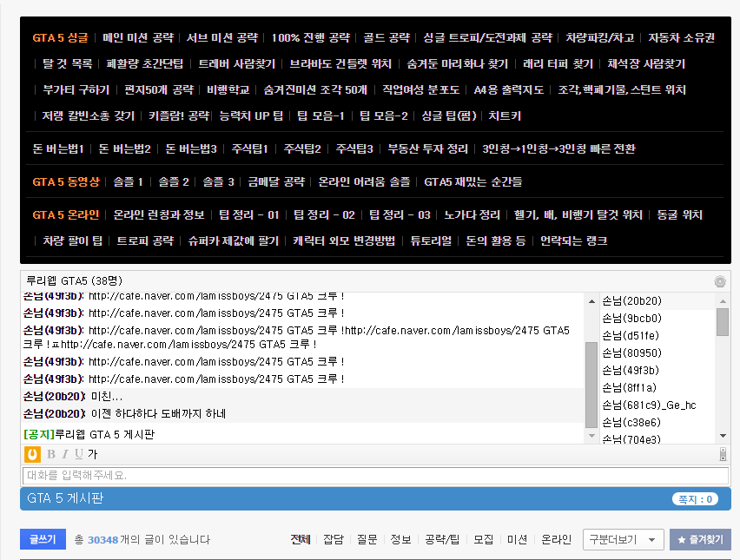The width and height of the screenshot is (740, 560).
Task: Open 온라인 런칭과 정보 link
Action: tap(159, 215)
